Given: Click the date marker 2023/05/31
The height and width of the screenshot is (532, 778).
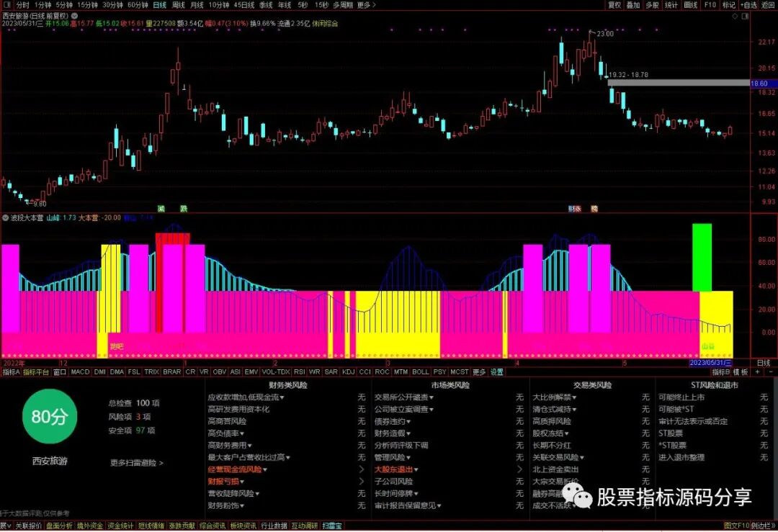Looking at the screenshot, I should (x=710, y=363).
